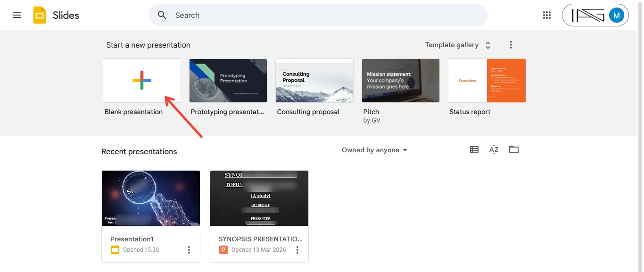Image resolution: width=644 pixels, height=272 pixels.
Task: Click the SYNOPSIS PRESENTATIO... title text
Action: click(x=261, y=239)
